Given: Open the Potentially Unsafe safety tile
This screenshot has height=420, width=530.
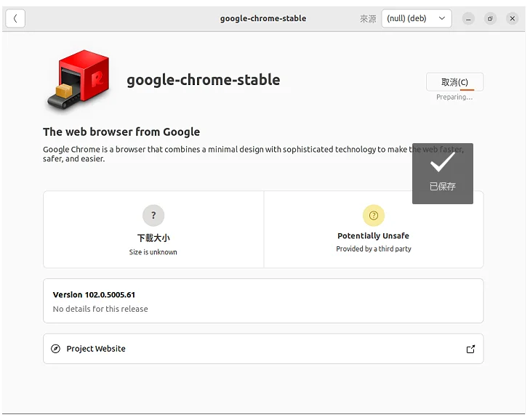Looking at the screenshot, I should click(374, 230).
